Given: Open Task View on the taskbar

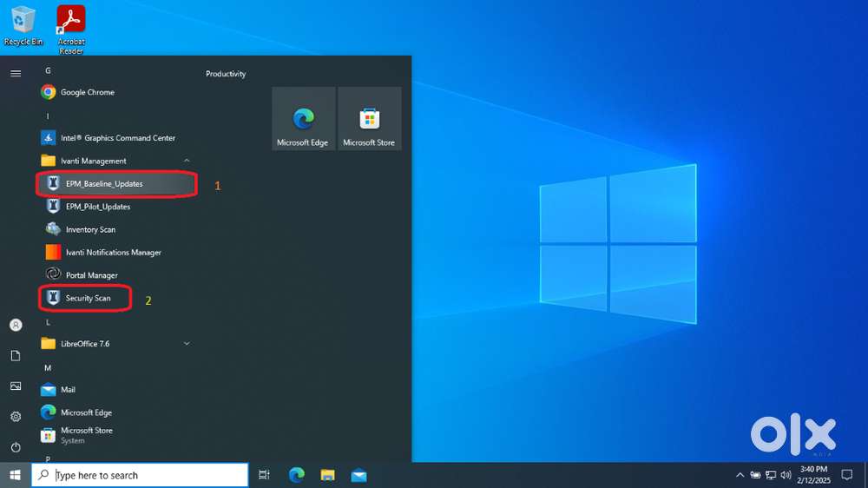Looking at the screenshot, I should click(x=264, y=475).
